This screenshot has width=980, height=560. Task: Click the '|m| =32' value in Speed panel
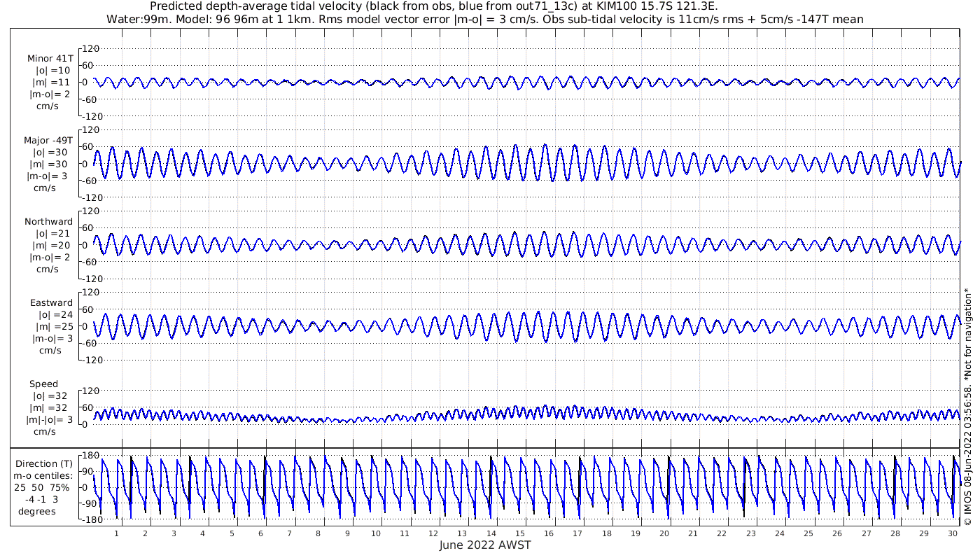point(49,408)
